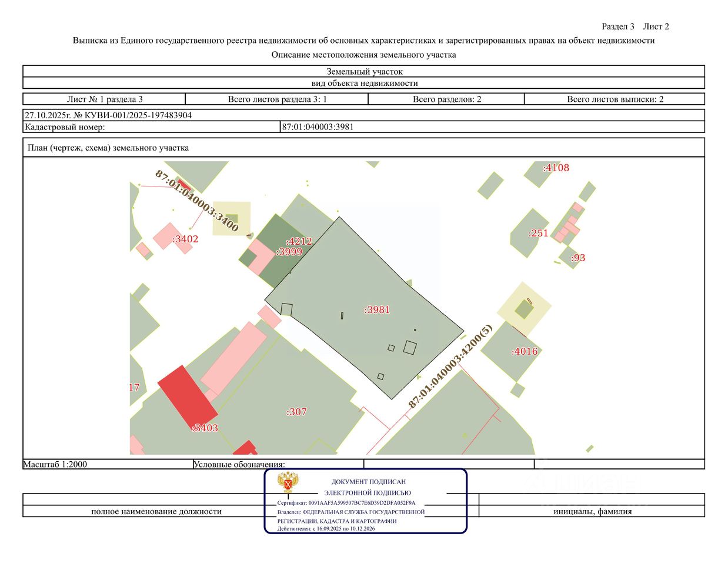This screenshot has width=728, height=563.
Task: Click 'Лист № 1 раздела 3' cell
Action: [x=105, y=99]
